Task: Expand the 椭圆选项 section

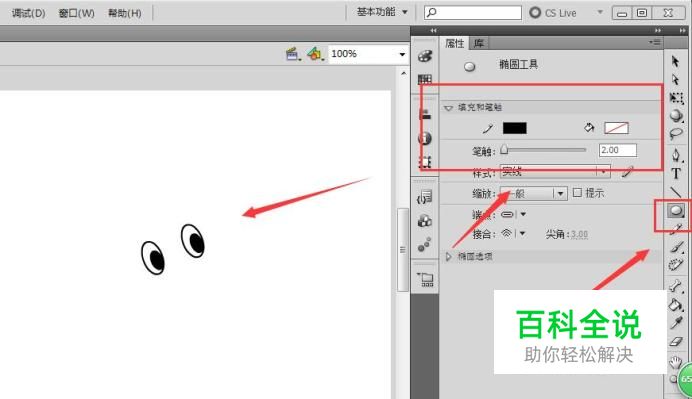Action: (448, 256)
